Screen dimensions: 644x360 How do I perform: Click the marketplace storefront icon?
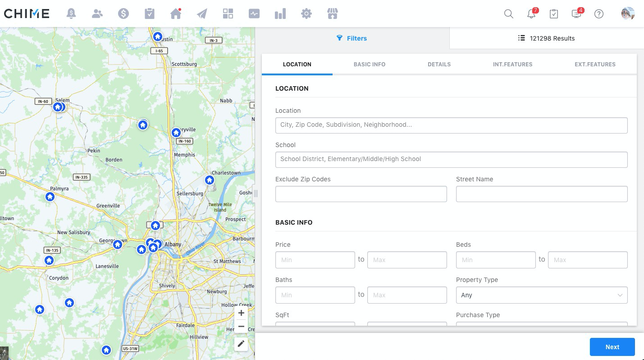pyautogui.click(x=333, y=14)
